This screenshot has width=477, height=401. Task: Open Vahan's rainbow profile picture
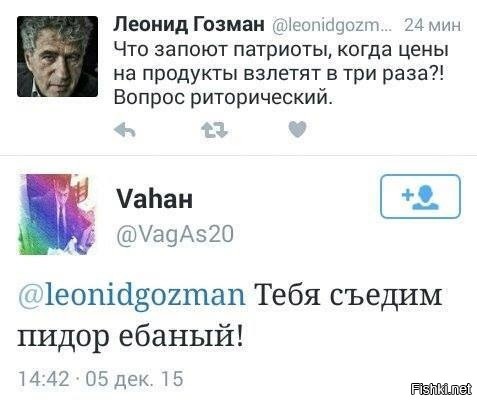(56, 214)
